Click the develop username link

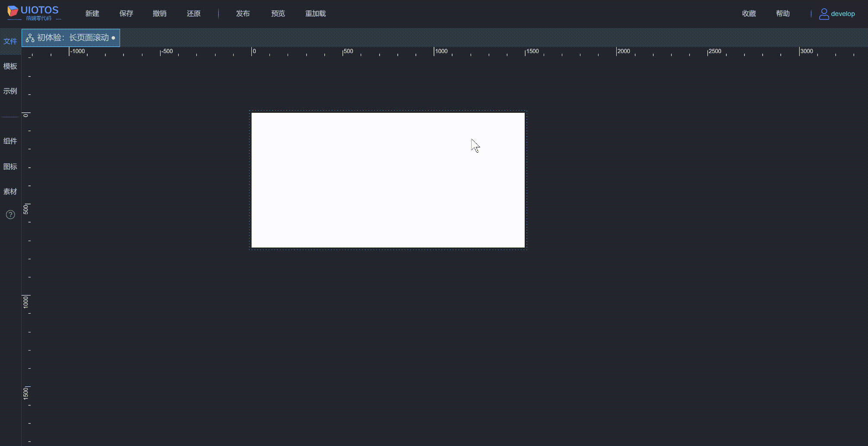coord(843,13)
